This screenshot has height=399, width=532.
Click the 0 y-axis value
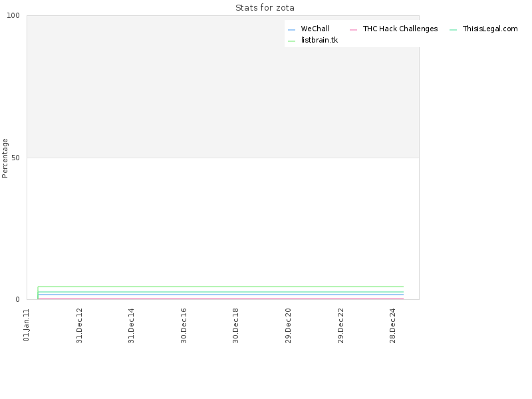(x=18, y=300)
